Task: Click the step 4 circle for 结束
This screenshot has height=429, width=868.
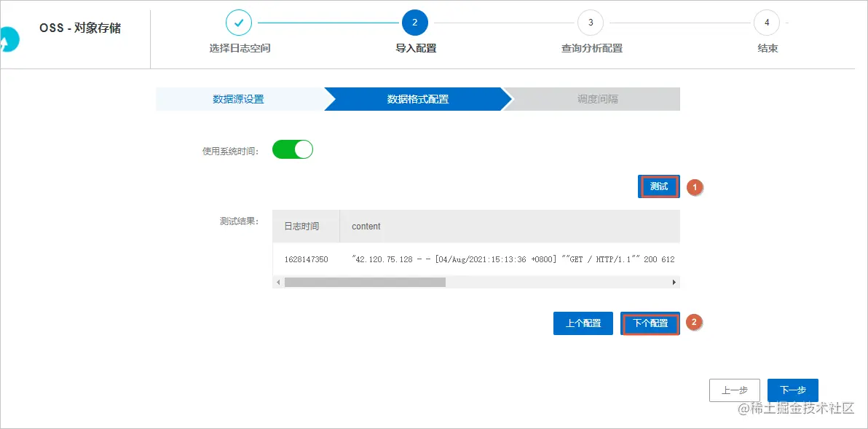Action: [x=767, y=23]
